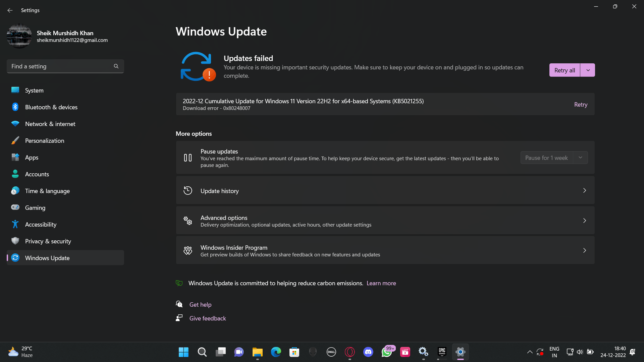644x362 pixels.
Task: Click the Give feedback person icon
Action: point(179,318)
